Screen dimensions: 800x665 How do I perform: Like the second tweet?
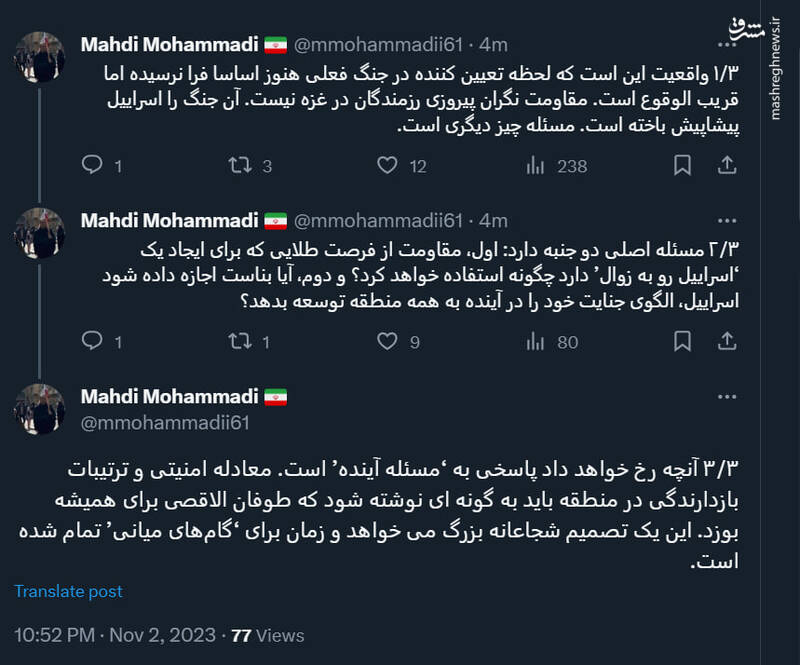(385, 342)
